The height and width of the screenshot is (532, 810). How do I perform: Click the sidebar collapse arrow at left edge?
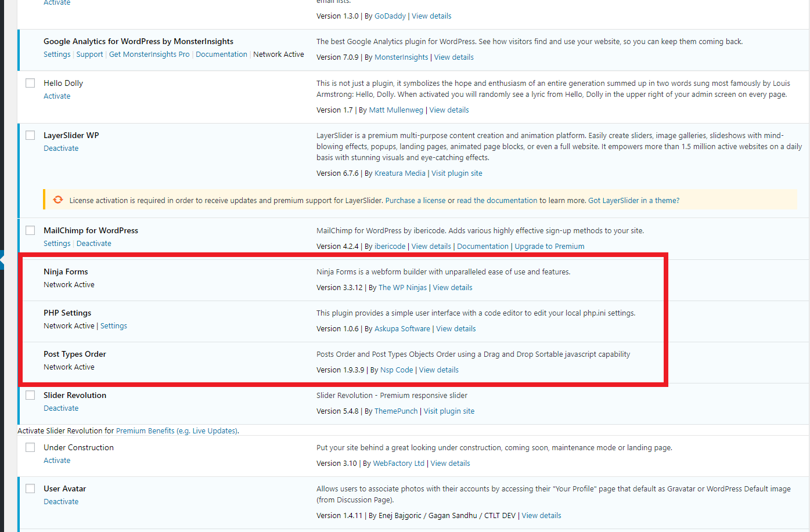pos(2,260)
